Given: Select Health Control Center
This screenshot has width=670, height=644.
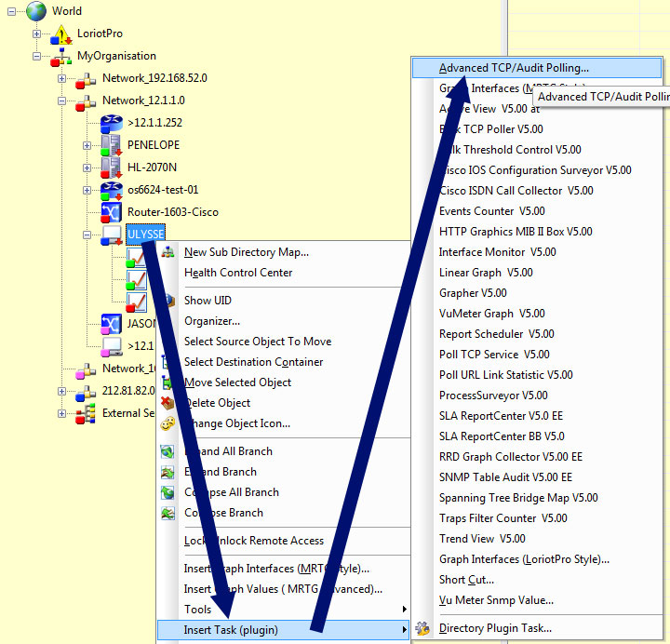Looking at the screenshot, I should 238,273.
